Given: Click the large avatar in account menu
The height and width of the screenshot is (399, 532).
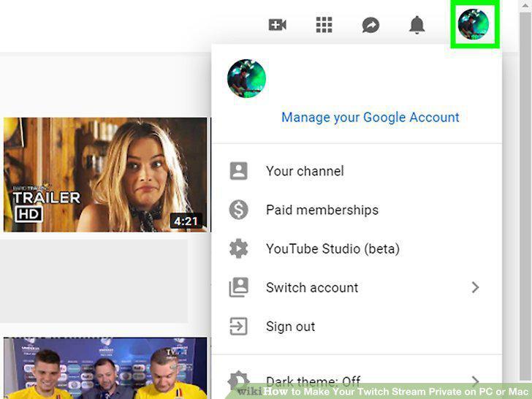Looking at the screenshot, I should click(247, 78).
